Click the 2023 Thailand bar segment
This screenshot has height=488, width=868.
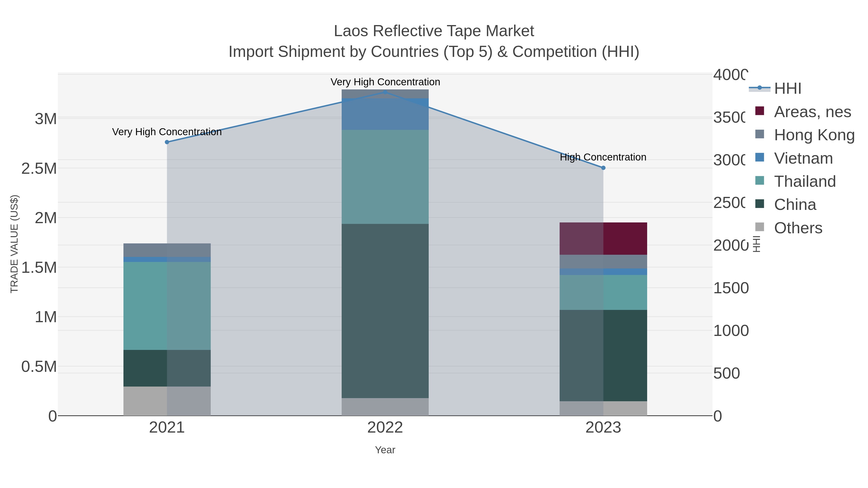603,292
